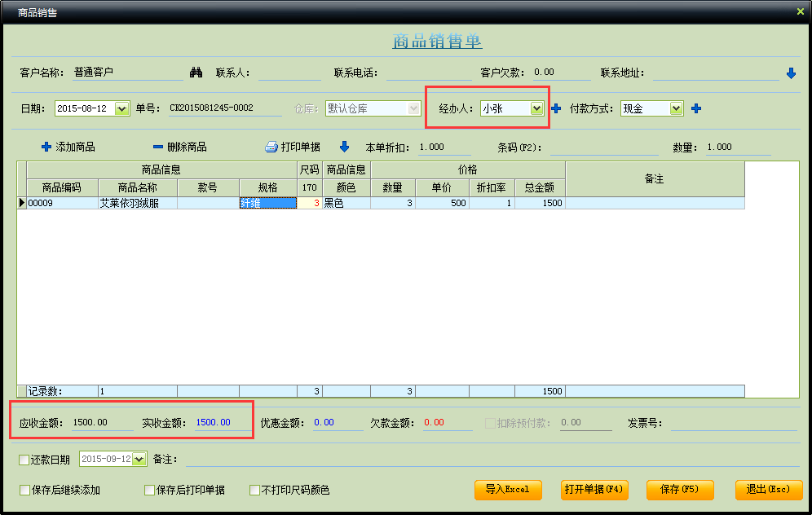Viewport: 812px width, 515px height.
Task: Enable 保存后继续添加 checkbox
Action: [24, 491]
